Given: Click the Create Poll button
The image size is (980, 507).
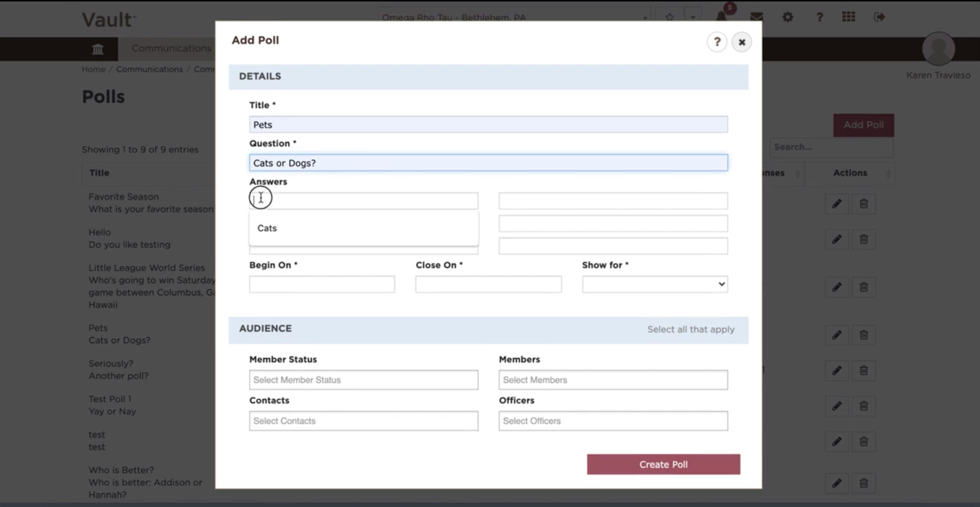Looking at the screenshot, I should pos(663,465).
